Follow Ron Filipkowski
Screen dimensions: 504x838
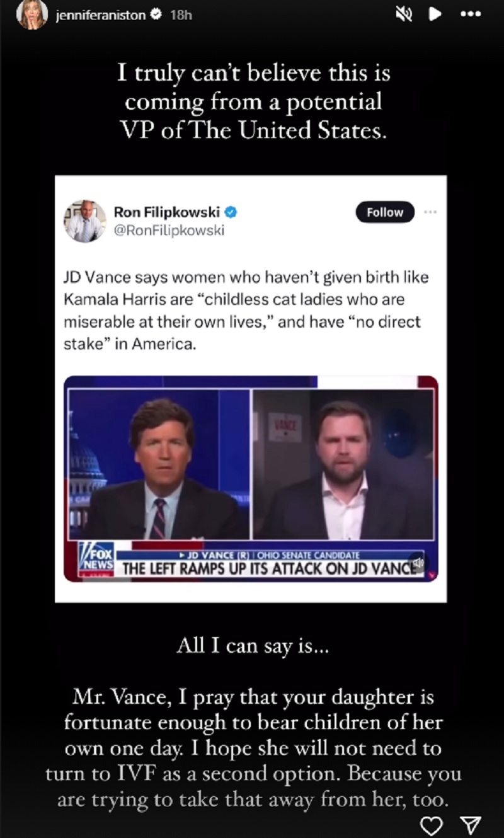click(x=385, y=212)
